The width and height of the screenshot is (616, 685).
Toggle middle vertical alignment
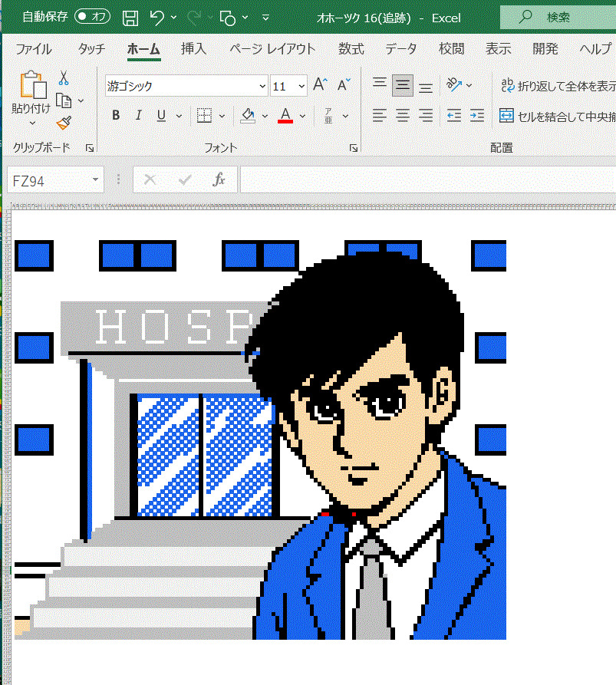[403, 86]
